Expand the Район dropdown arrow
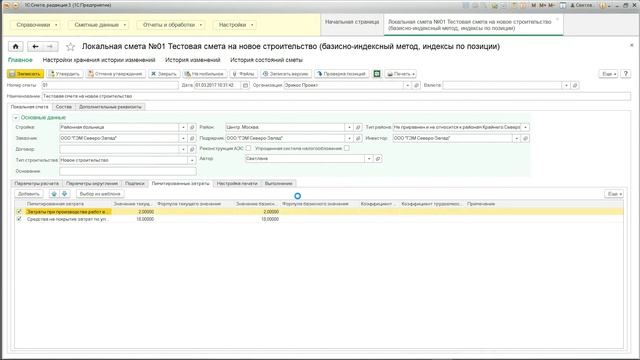 pos(349,127)
